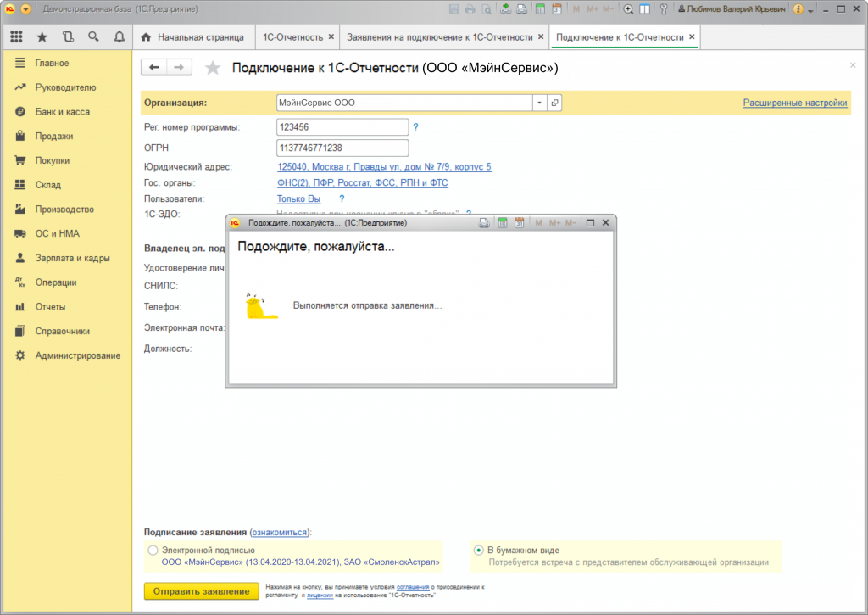Select the 'В бумажном виде' radio option
The width and height of the screenshot is (868, 615).
pos(479,551)
